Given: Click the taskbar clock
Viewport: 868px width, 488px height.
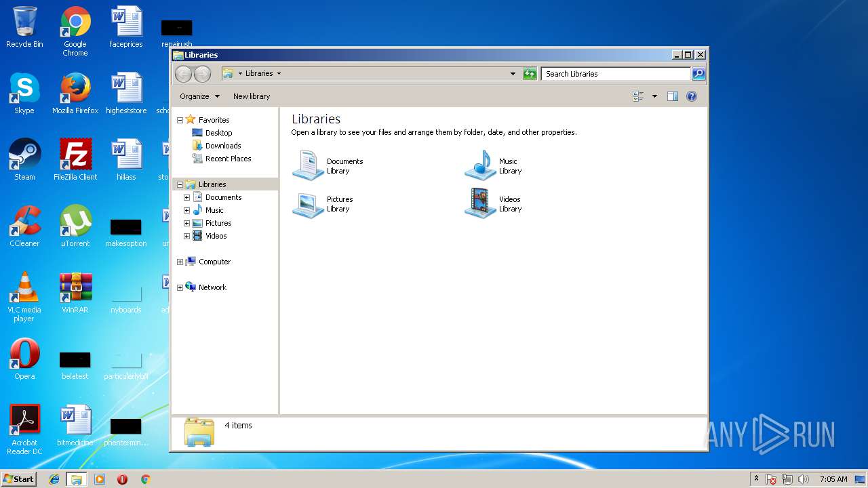Looking at the screenshot, I should 833,479.
